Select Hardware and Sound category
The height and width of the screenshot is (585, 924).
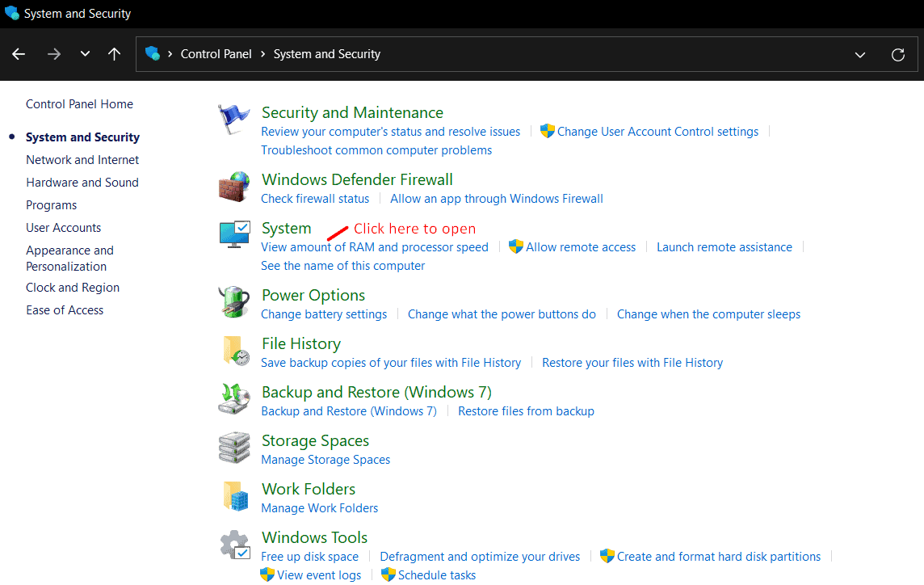coord(82,183)
